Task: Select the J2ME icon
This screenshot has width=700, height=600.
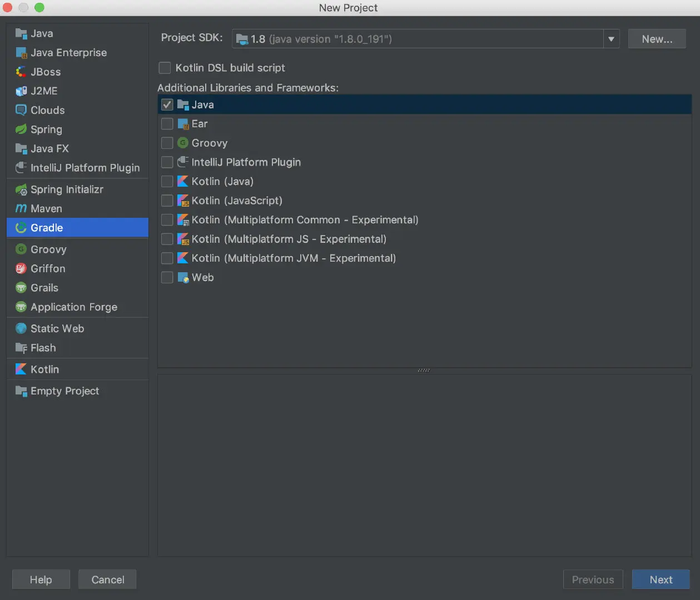Action: click(21, 91)
